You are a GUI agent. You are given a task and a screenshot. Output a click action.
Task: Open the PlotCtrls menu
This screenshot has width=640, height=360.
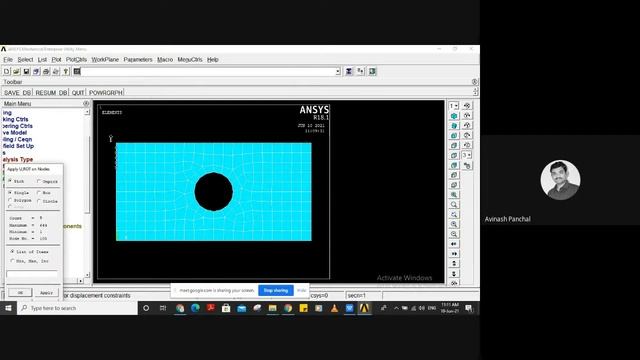76,60
